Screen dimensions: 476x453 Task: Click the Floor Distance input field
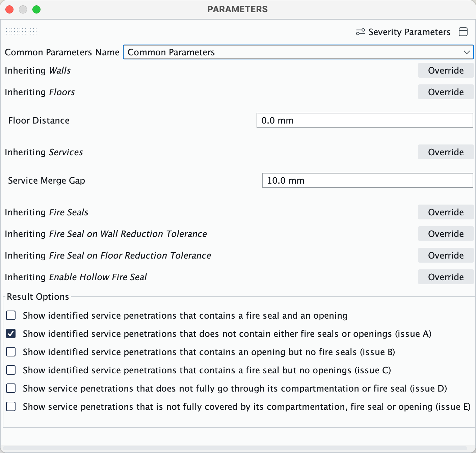pos(365,120)
